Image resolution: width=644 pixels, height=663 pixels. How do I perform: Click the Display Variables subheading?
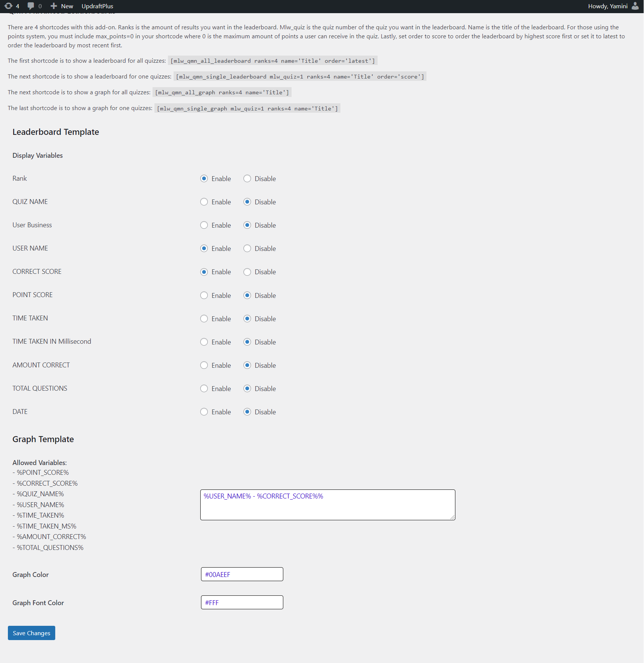38,156
